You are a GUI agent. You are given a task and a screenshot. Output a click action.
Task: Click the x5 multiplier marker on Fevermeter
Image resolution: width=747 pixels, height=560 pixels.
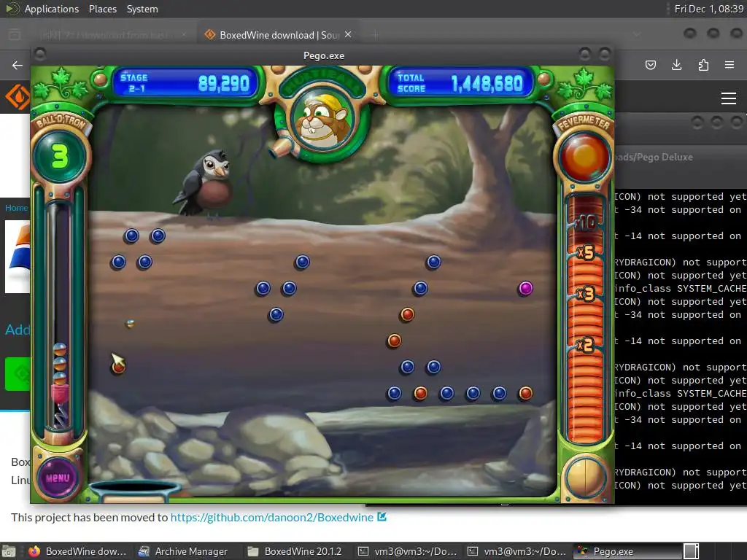(x=586, y=252)
